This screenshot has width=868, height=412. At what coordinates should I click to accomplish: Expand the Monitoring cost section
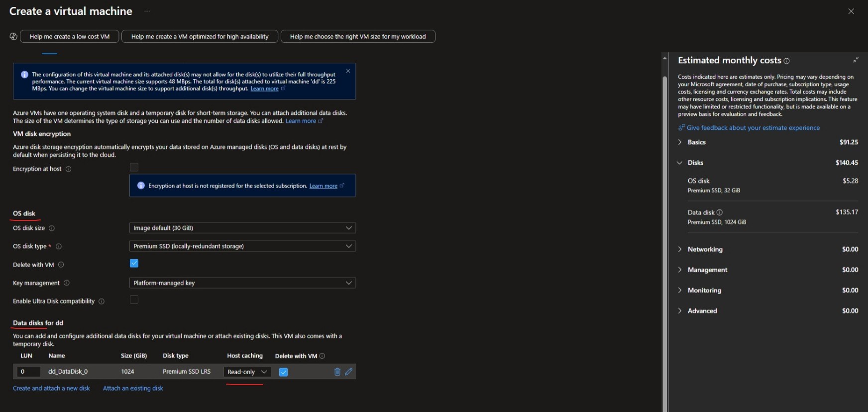[680, 290]
